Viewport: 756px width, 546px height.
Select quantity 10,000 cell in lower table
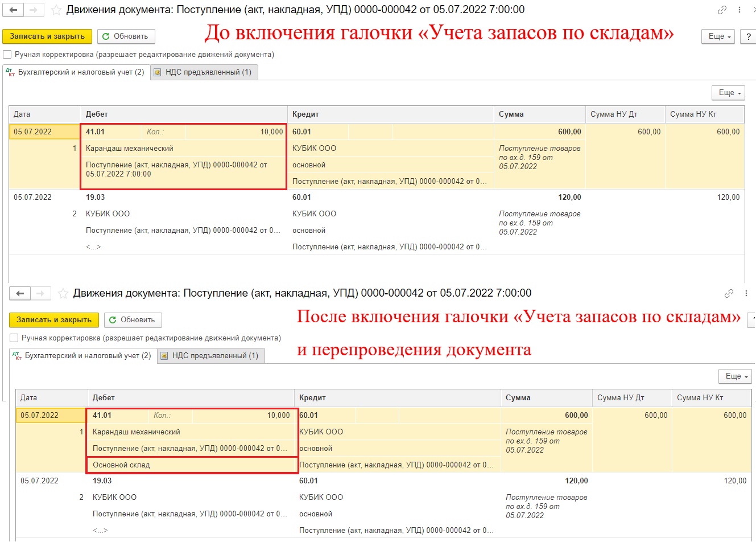pyautogui.click(x=243, y=416)
